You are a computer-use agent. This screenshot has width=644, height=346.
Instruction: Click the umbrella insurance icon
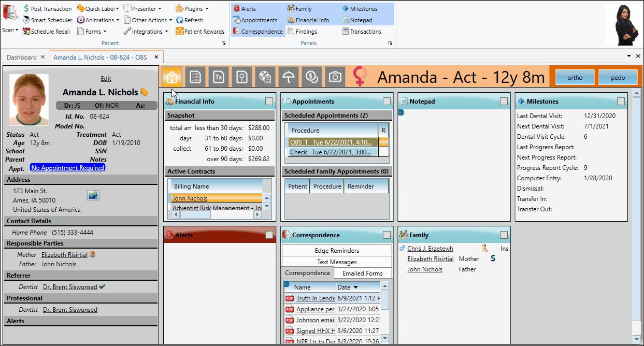pyautogui.click(x=289, y=77)
